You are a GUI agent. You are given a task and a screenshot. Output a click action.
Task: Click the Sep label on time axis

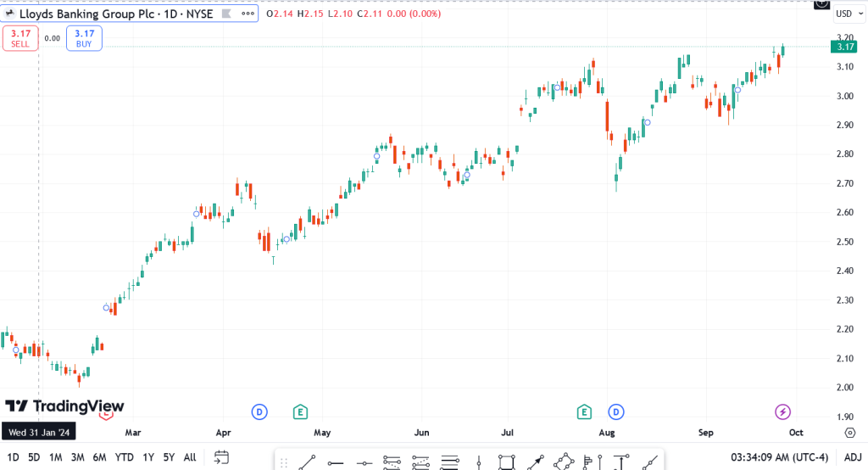click(x=706, y=433)
